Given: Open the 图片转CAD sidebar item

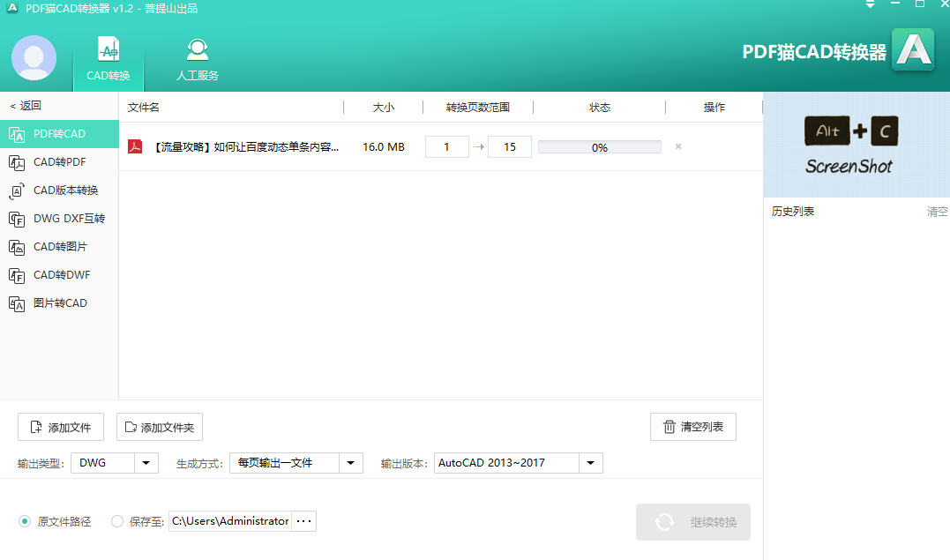Looking at the screenshot, I should (x=59, y=303).
